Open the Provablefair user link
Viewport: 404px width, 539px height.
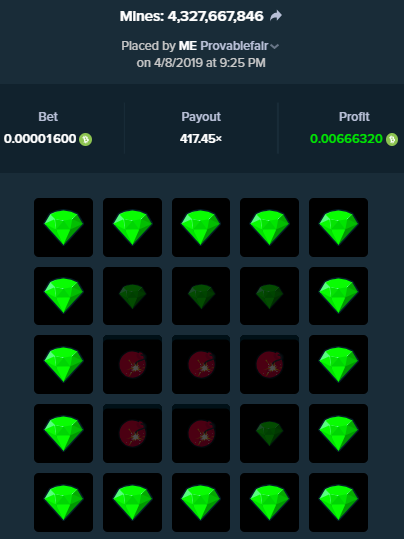click(234, 46)
